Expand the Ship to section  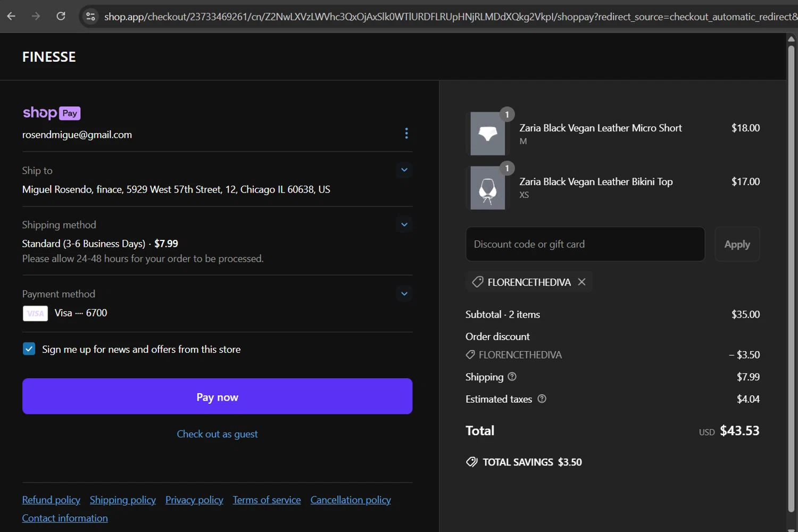coord(404,170)
